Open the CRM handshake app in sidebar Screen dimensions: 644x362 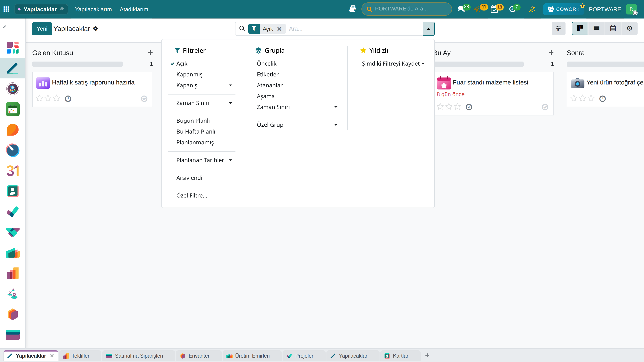(x=12, y=232)
